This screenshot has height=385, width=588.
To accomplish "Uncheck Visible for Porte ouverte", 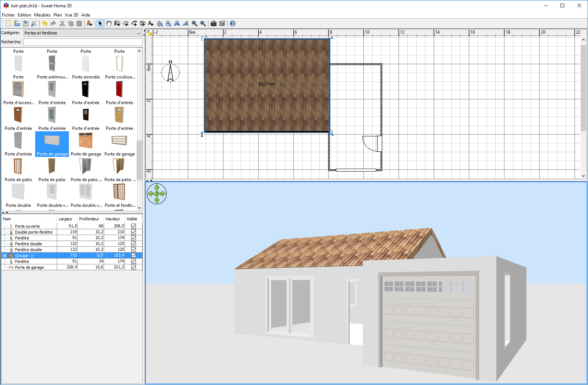I will [x=134, y=226].
